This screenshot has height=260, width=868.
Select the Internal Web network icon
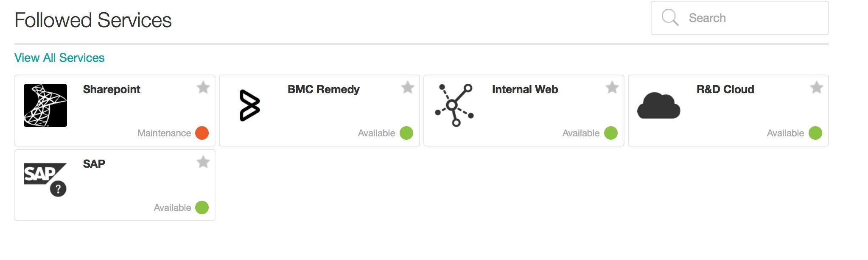[454, 105]
